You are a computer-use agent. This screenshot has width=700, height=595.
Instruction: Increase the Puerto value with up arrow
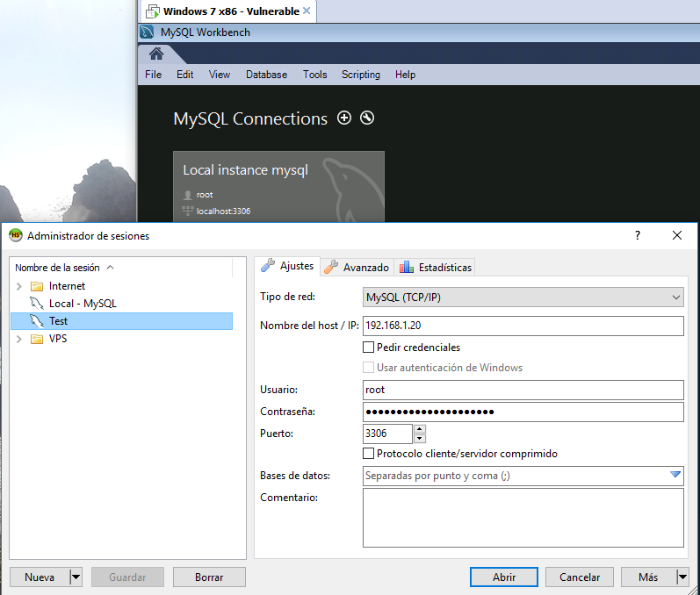(x=420, y=428)
